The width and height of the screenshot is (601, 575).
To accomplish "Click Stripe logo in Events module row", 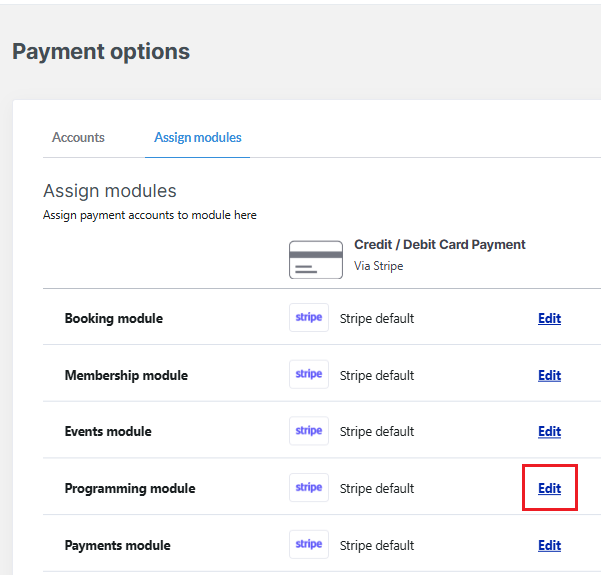I will click(309, 431).
